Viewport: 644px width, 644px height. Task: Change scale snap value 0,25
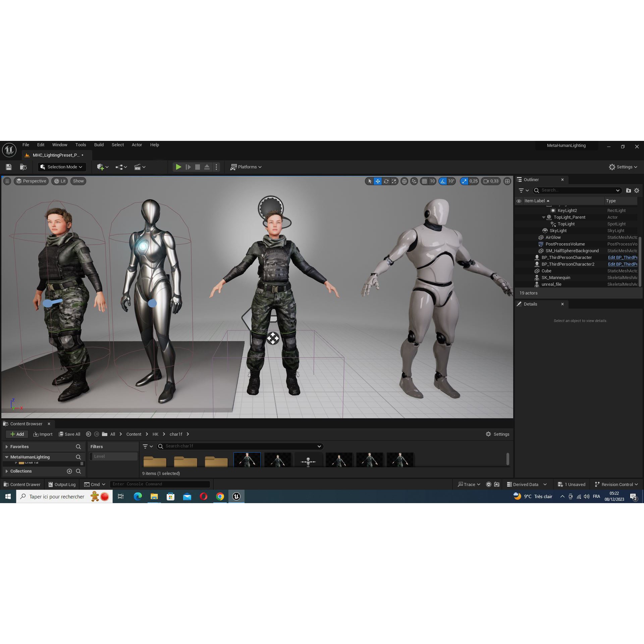[474, 181]
